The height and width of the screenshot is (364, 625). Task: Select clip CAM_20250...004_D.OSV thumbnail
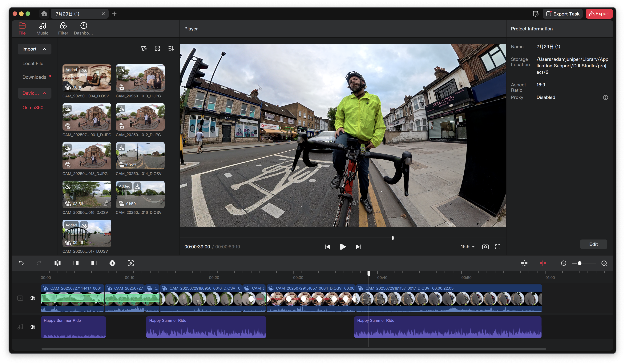tap(87, 78)
